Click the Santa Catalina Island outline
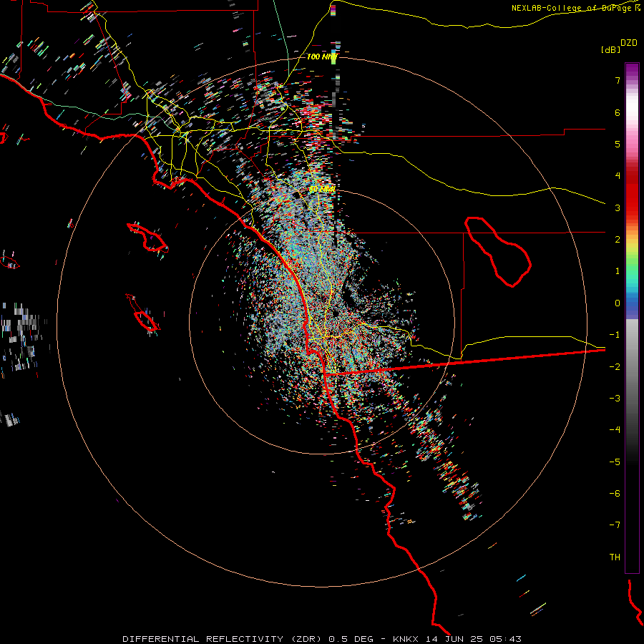The width and height of the screenshot is (644, 644). [x=147, y=238]
